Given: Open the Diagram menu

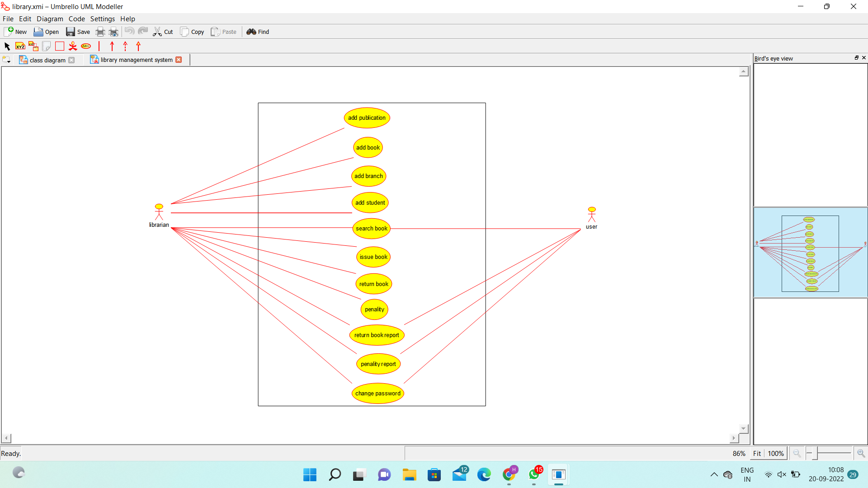Looking at the screenshot, I should (x=50, y=19).
